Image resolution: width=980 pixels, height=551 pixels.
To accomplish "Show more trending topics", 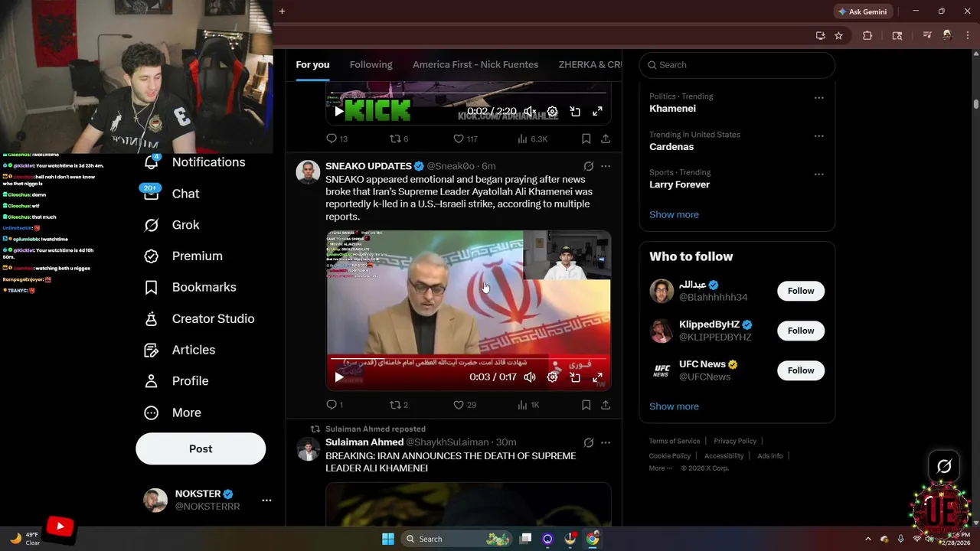I will tap(674, 214).
